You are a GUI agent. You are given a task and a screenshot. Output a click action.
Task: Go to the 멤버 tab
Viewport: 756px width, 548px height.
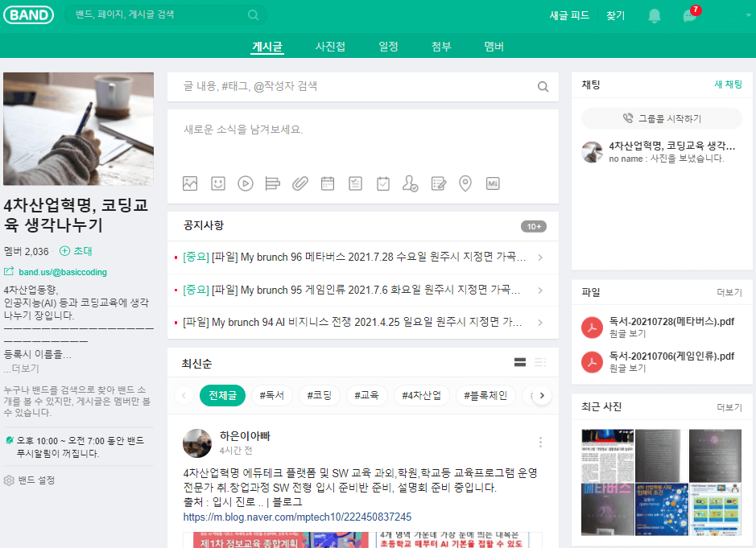pos(494,47)
